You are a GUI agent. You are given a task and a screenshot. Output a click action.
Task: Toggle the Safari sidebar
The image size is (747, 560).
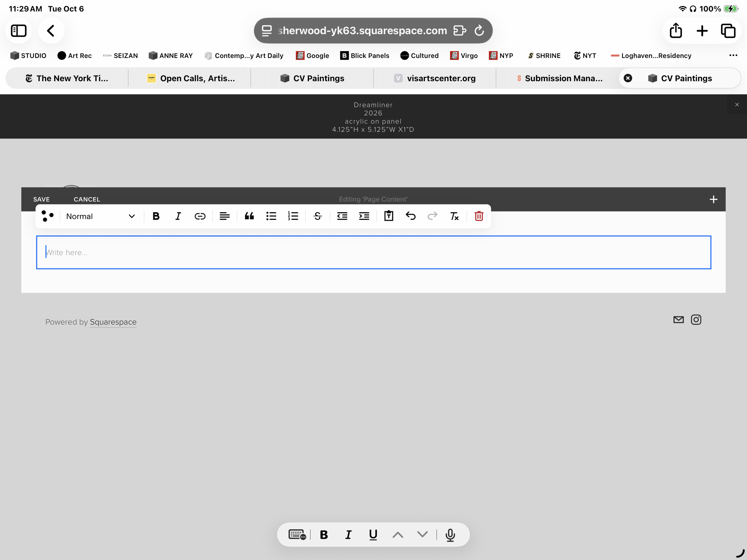point(19,31)
